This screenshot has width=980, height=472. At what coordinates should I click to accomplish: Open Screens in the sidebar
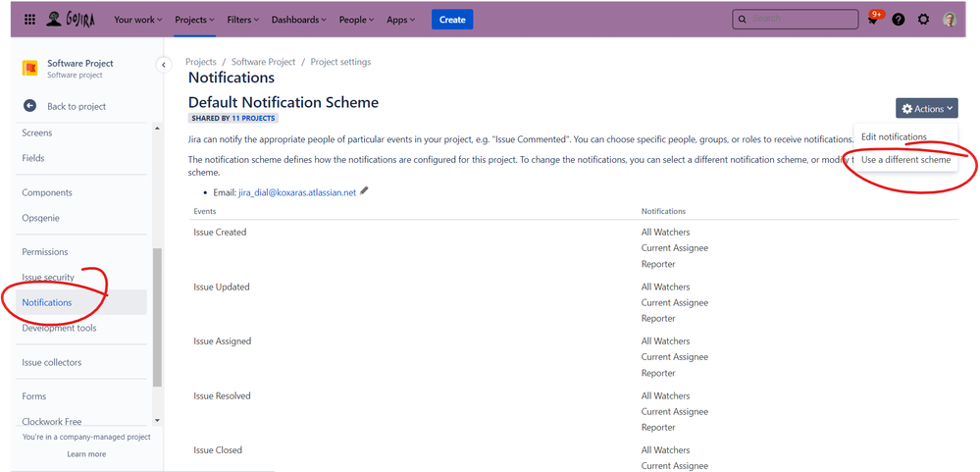tap(37, 132)
